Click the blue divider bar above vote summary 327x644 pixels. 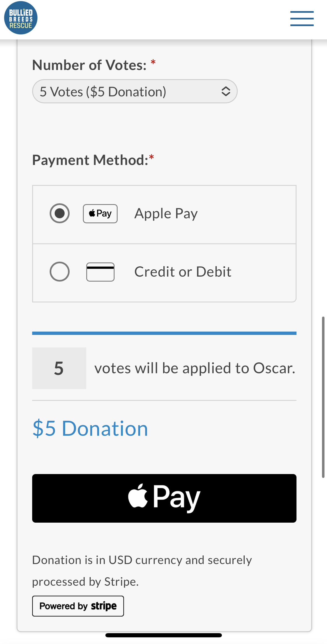click(164, 333)
